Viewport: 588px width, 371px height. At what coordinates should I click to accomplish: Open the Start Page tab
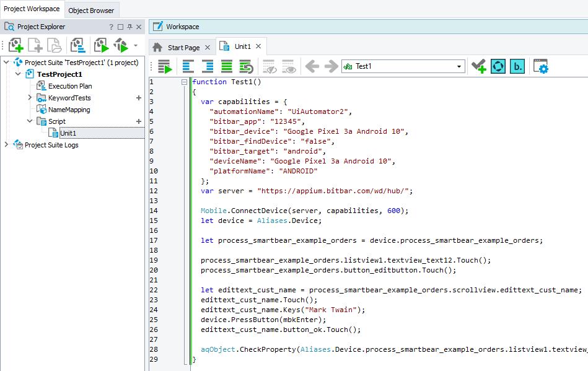click(183, 47)
